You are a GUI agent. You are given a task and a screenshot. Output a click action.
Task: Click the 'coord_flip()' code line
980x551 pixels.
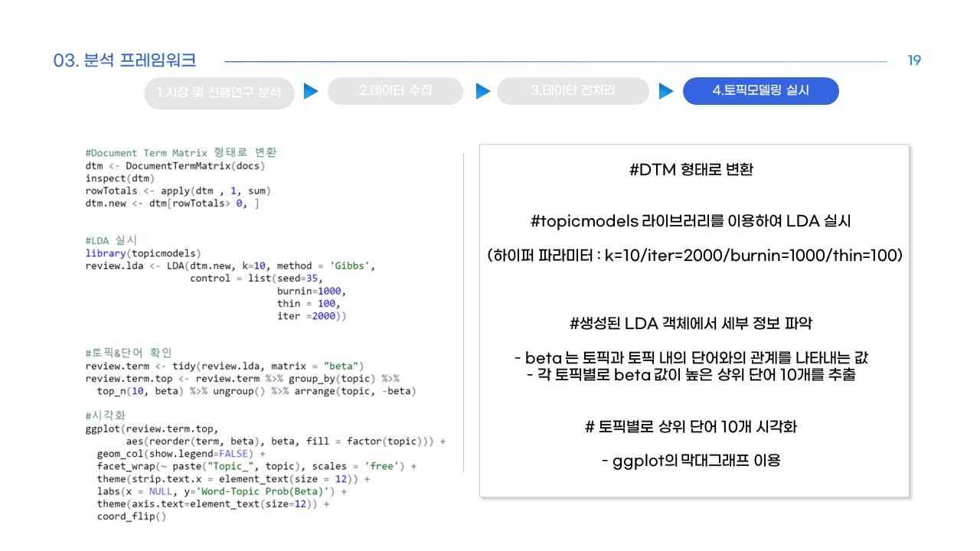[x=132, y=517]
